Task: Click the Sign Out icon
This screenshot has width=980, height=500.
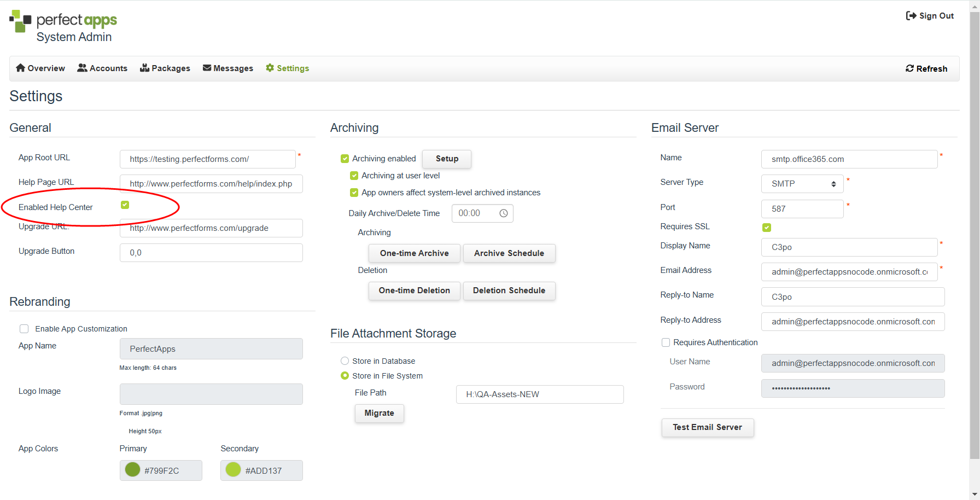Action: point(911,16)
